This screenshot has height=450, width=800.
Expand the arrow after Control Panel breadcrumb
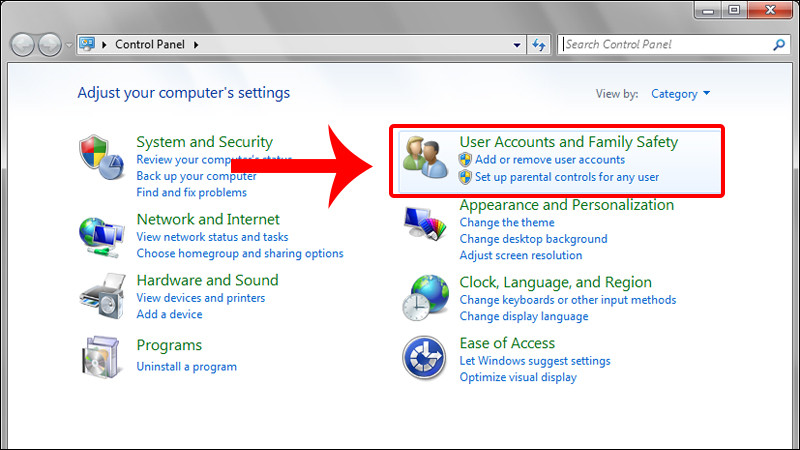pos(196,45)
